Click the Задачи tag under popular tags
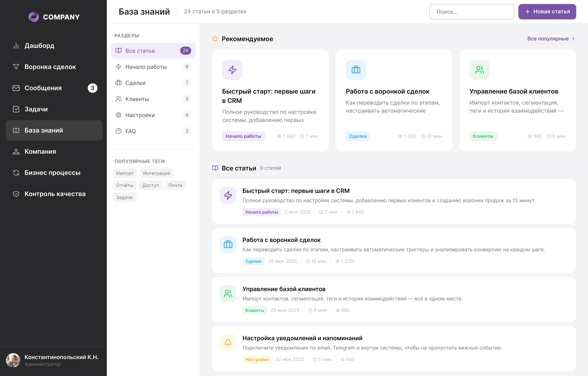Screen dimensions: 588x376 124,197
